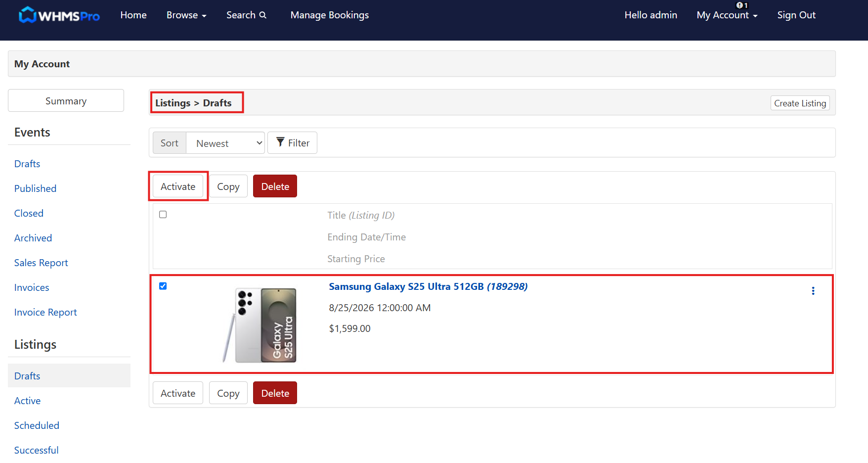The image size is (868, 463).
Task: Open Samsung Galaxy S25 Ultra 512GB listing title
Action: click(x=428, y=286)
